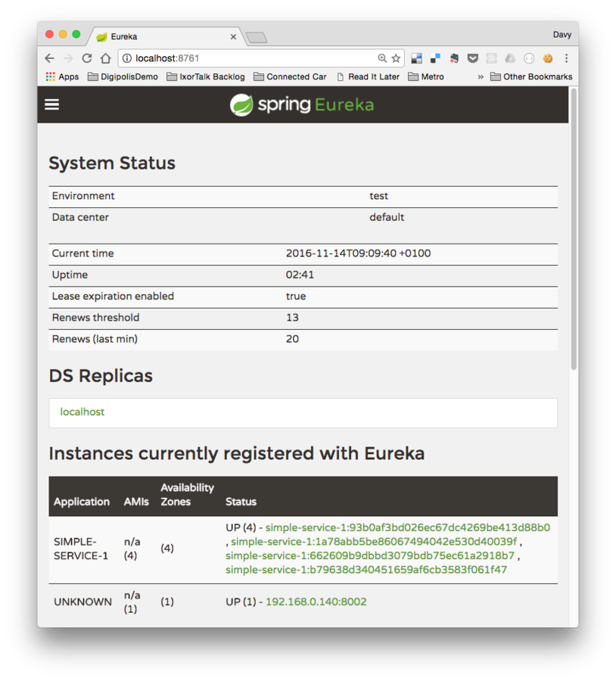Open the 192.168.0.140:8002 instance link
Viewport: 616px width, 681px height.
coord(316,602)
